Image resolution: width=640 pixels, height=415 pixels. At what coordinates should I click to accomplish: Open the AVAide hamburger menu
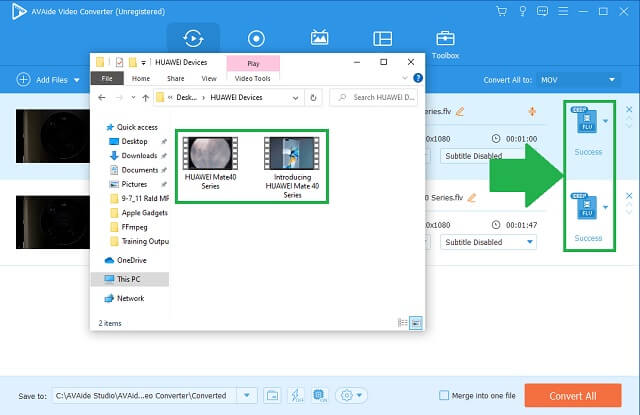[x=563, y=11]
